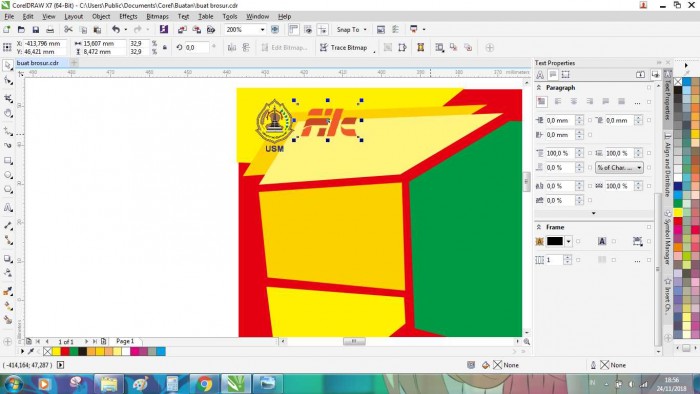Click the zoom magnifier at scrollbar corner
The width and height of the screenshot is (700, 394).
pyautogui.click(x=527, y=342)
